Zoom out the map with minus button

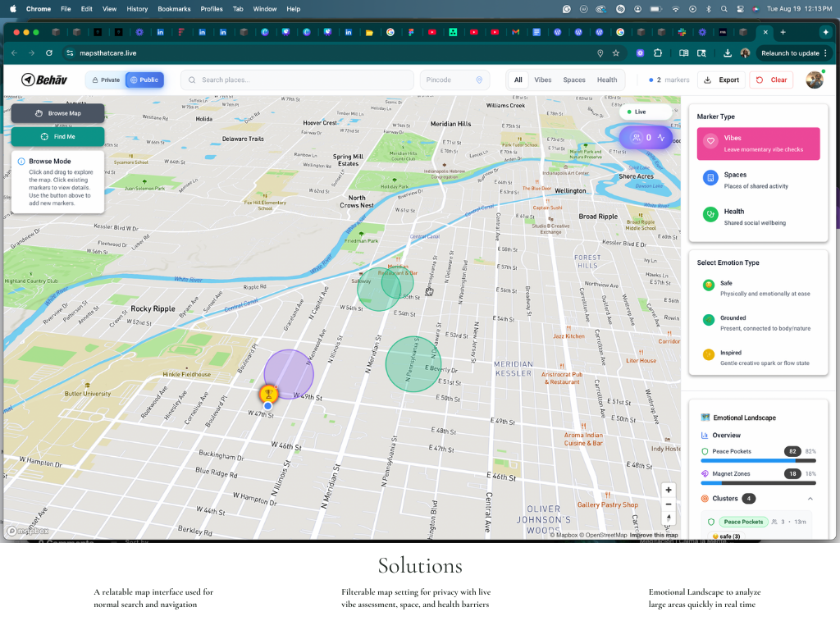(668, 504)
